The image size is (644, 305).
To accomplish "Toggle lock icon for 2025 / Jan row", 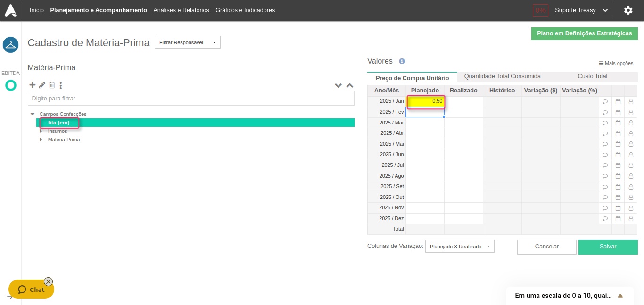I will (x=630, y=101).
